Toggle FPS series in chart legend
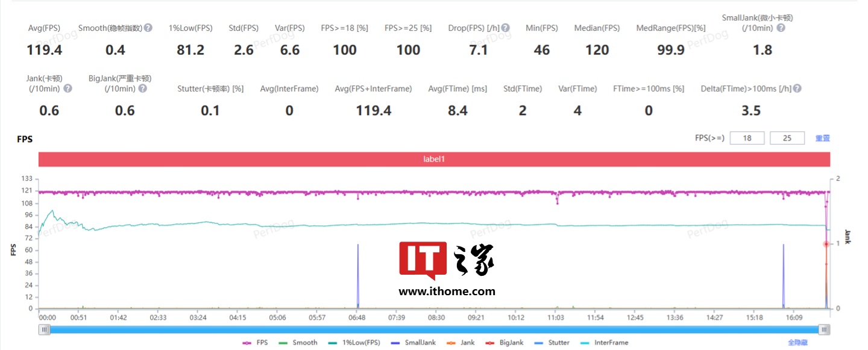868x350 pixels. [256, 343]
